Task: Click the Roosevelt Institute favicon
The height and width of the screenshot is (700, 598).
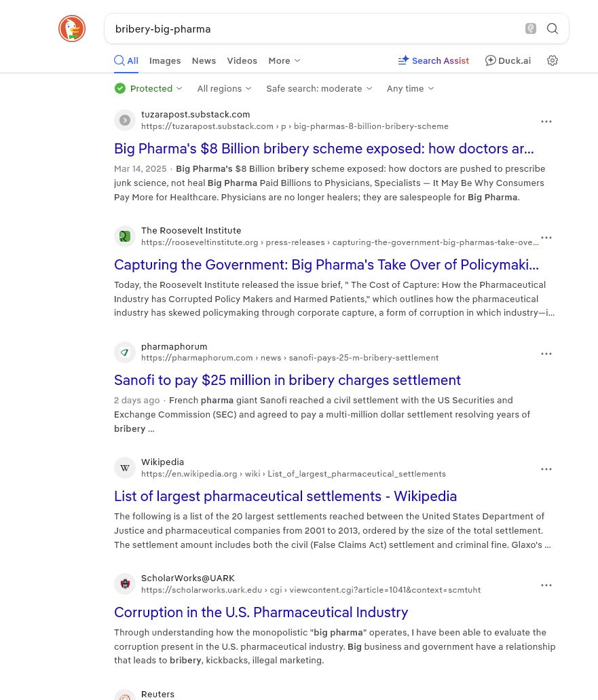Action: (x=125, y=236)
